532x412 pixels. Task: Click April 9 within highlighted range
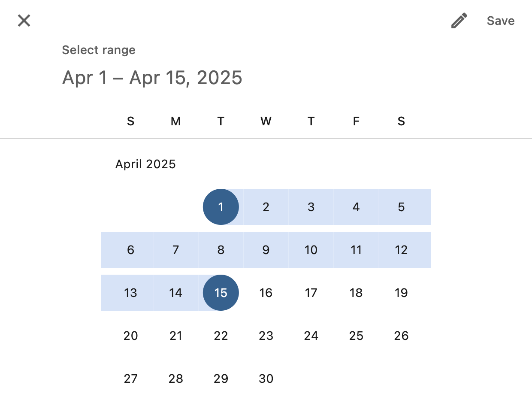[x=266, y=250]
